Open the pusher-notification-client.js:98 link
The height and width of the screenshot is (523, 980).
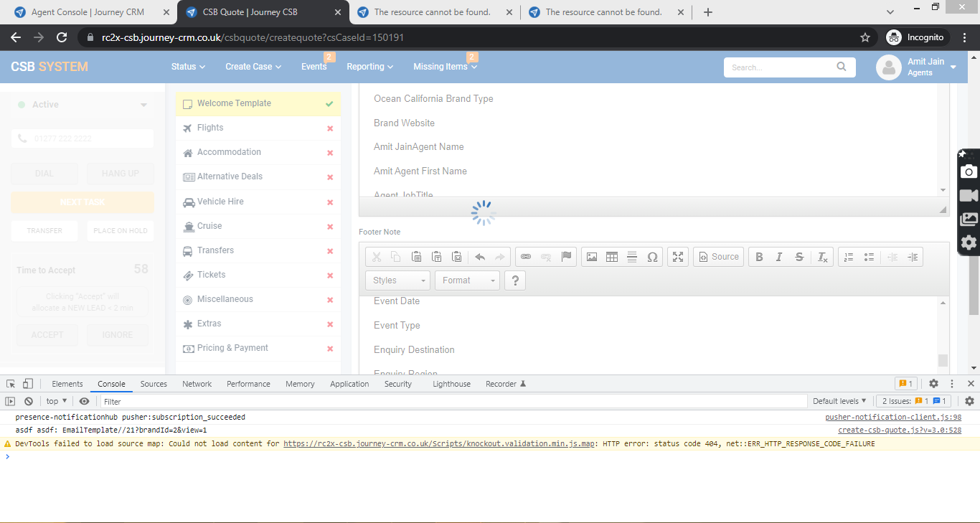893,417
